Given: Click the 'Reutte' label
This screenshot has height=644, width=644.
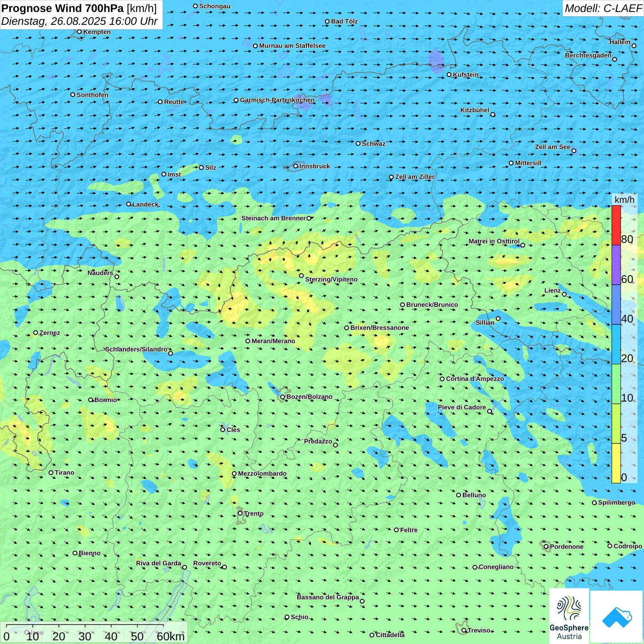Looking at the screenshot, I should click(174, 102).
